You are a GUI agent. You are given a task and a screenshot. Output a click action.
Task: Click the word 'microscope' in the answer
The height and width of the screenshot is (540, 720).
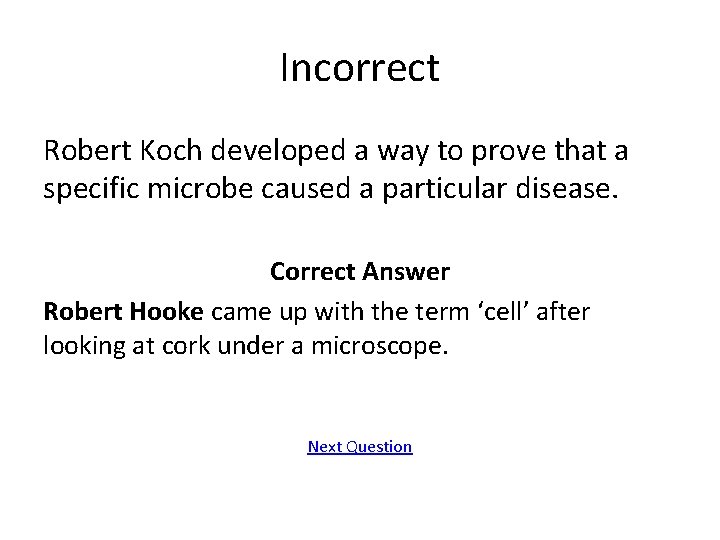click(379, 345)
